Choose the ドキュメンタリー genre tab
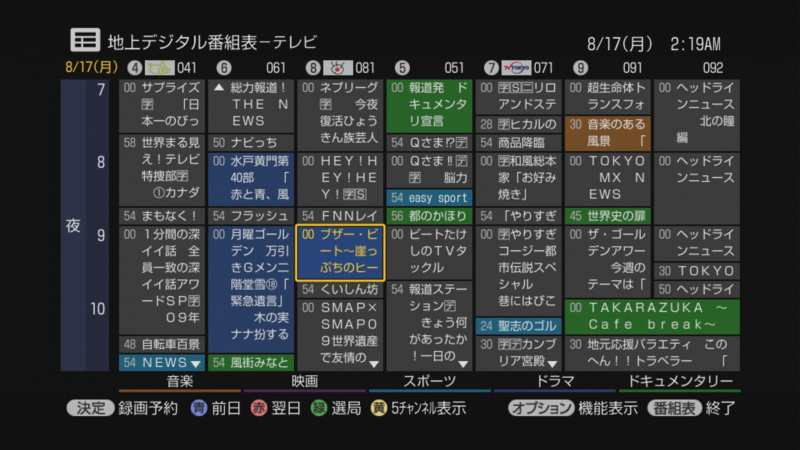 pos(680,382)
